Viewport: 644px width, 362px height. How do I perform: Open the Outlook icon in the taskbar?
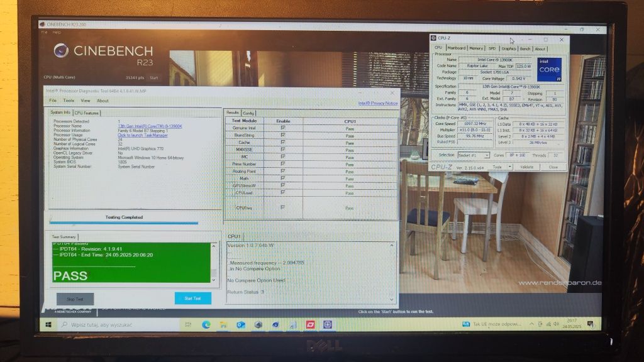(241, 325)
